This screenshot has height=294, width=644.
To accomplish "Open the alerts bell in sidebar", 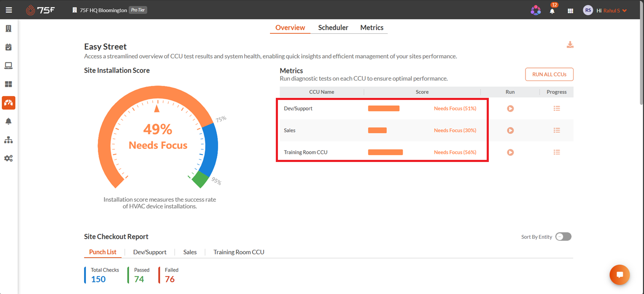I will coord(8,121).
